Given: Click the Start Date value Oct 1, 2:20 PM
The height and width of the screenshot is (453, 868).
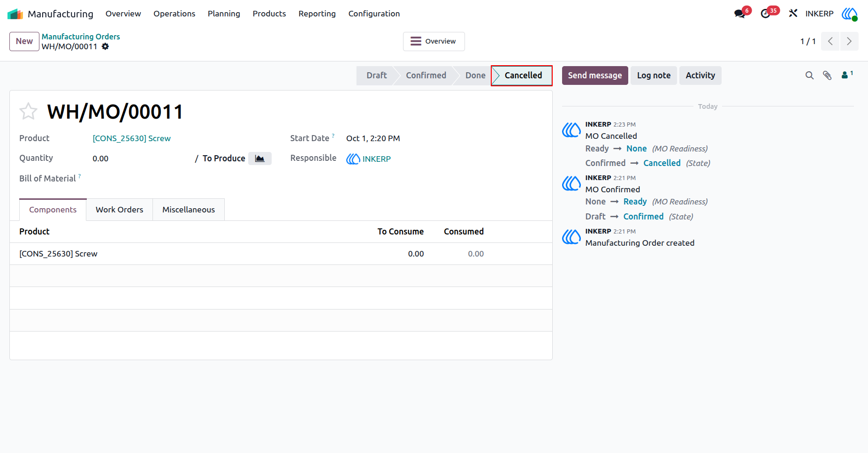Looking at the screenshot, I should click(x=373, y=138).
